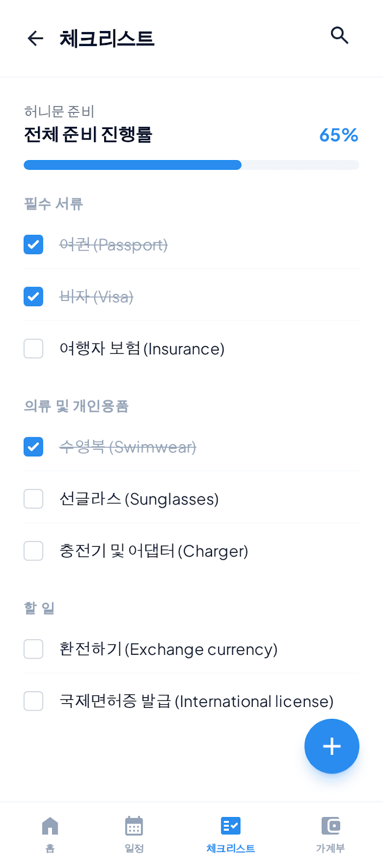Enable the 선글라스 (Sunglasses) checkbox
Image resolution: width=383 pixels, height=868 pixels.
tap(33, 499)
